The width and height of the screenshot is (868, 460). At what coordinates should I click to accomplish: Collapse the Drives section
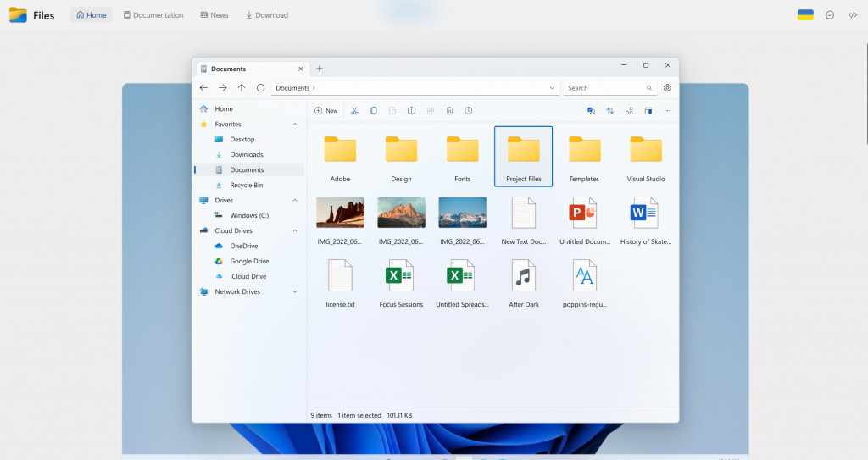(295, 201)
